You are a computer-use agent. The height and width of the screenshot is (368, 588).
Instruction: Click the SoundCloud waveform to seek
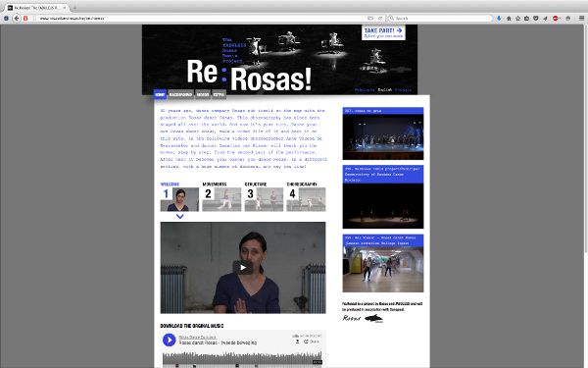pos(242,358)
